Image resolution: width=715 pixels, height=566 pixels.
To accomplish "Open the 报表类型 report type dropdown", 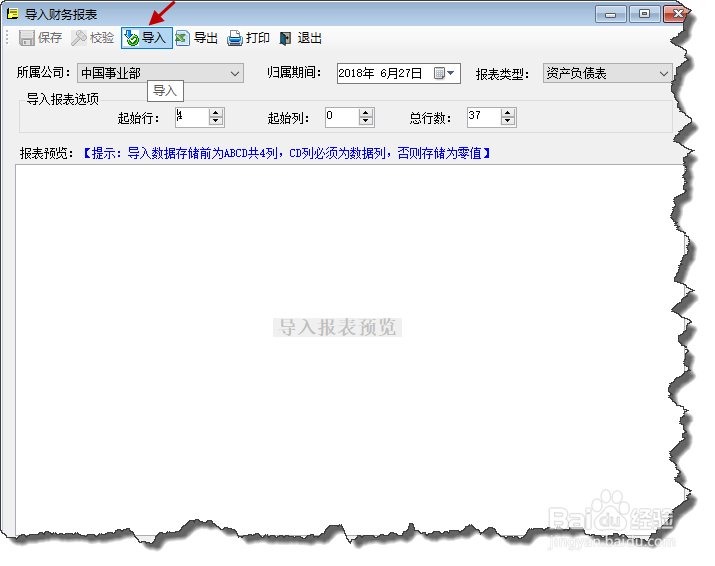I will (608, 73).
